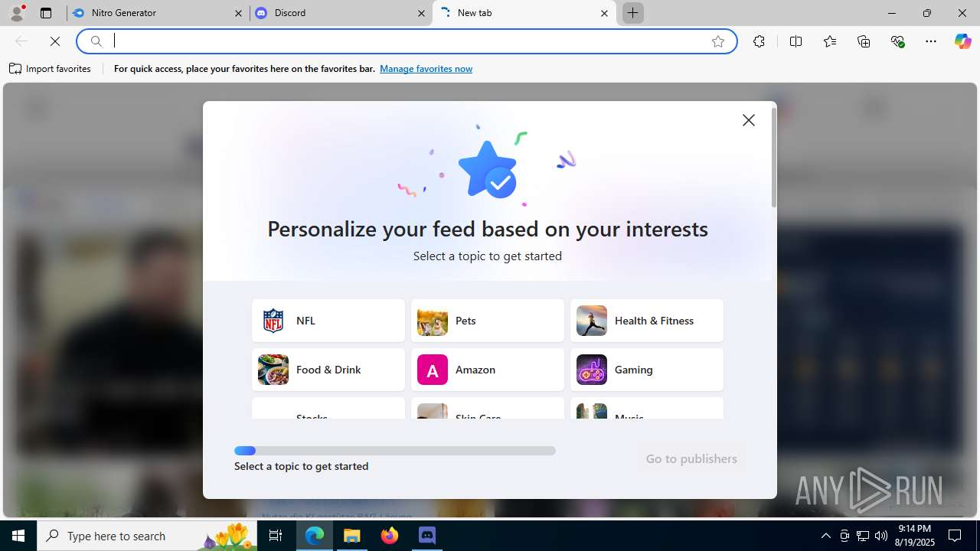Open Discord taskbar icon
Viewport: 980px width, 551px height.
427,536
